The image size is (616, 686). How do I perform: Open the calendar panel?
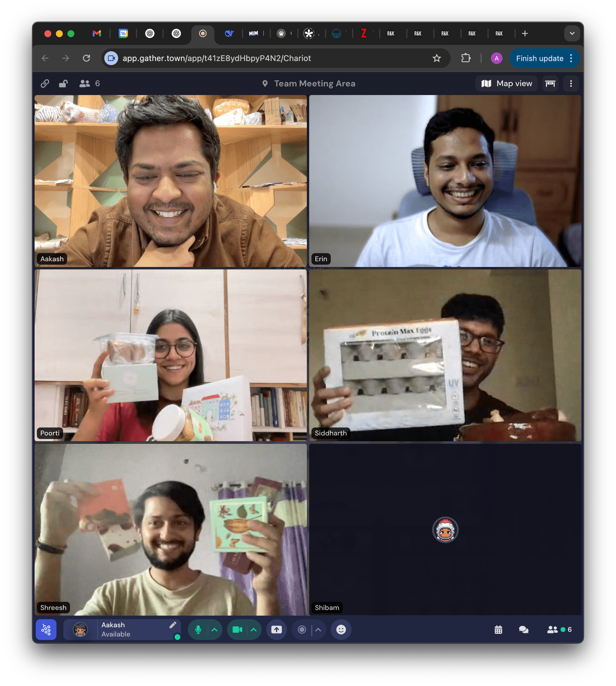498,630
